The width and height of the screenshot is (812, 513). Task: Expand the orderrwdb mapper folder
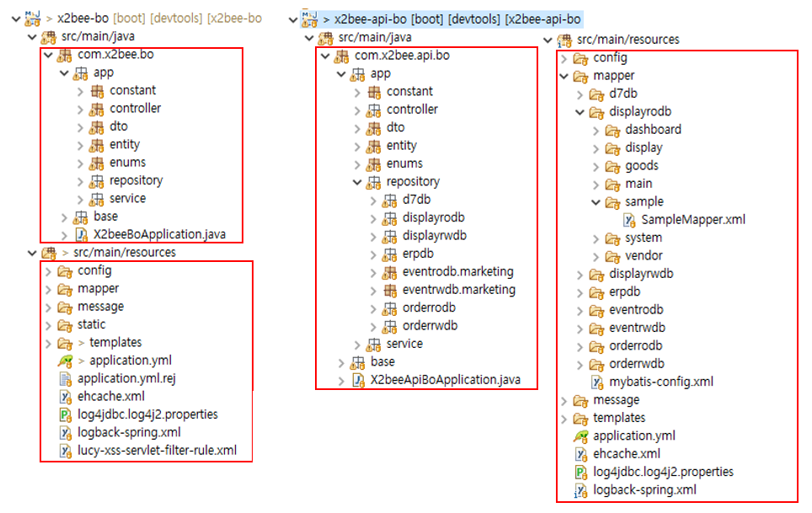click(580, 364)
